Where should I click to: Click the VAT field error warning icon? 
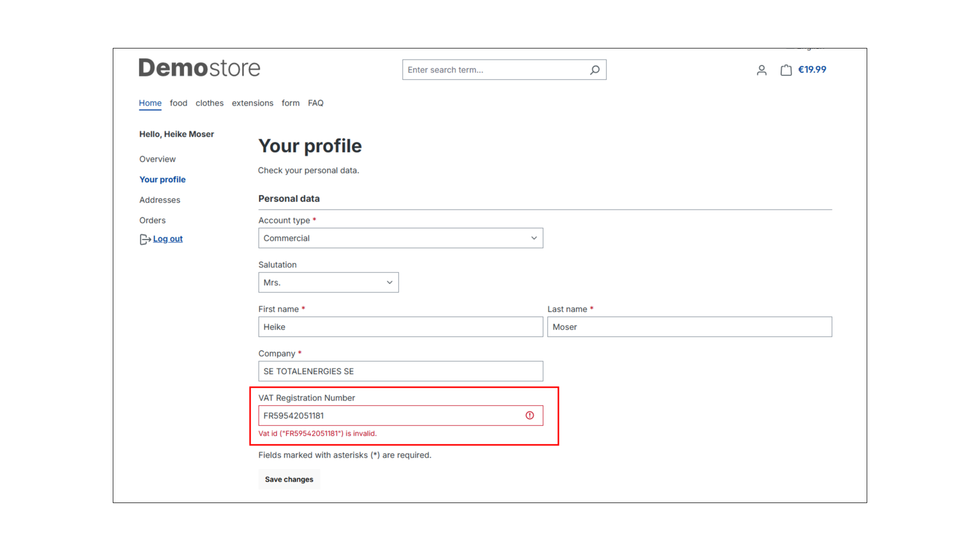(530, 415)
